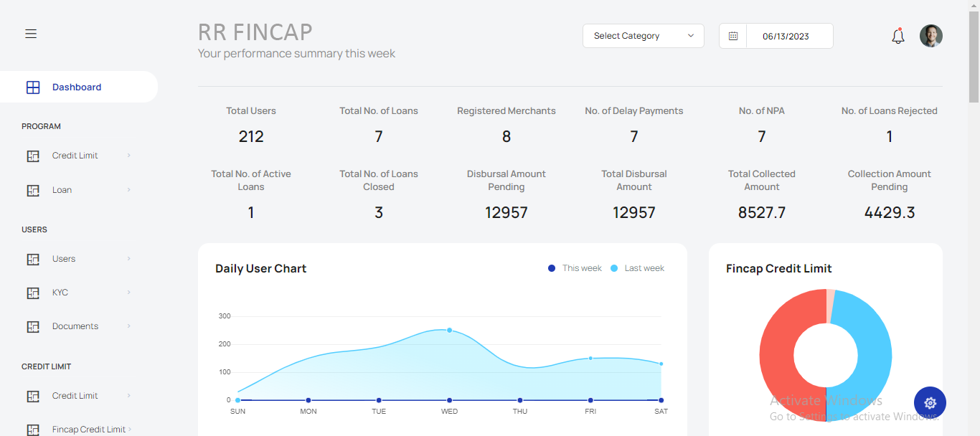Viewport: 980px width, 436px height.
Task: Click the Loan sidebar icon
Action: point(33,190)
